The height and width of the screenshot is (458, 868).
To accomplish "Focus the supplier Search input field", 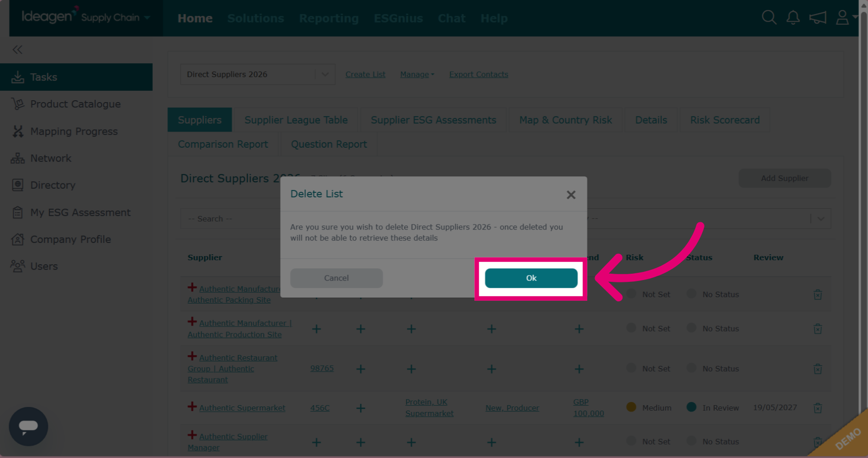I will [231, 219].
